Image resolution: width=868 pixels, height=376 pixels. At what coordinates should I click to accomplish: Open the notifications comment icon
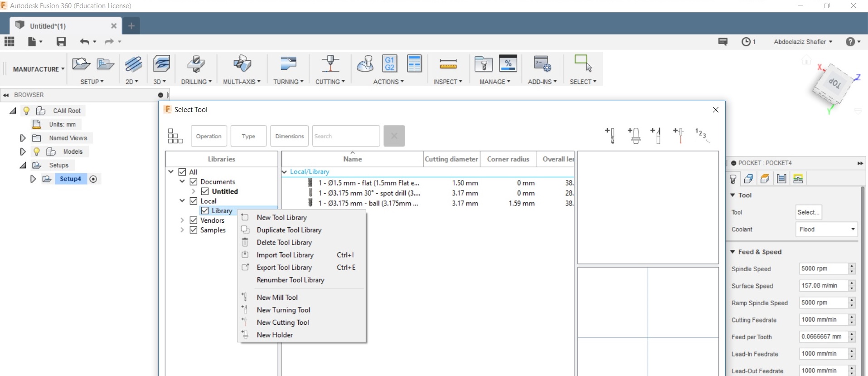tap(723, 42)
